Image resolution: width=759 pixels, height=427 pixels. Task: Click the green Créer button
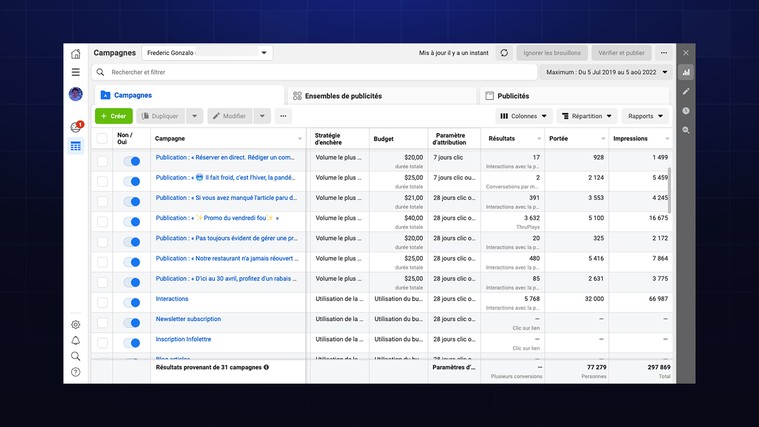click(113, 116)
